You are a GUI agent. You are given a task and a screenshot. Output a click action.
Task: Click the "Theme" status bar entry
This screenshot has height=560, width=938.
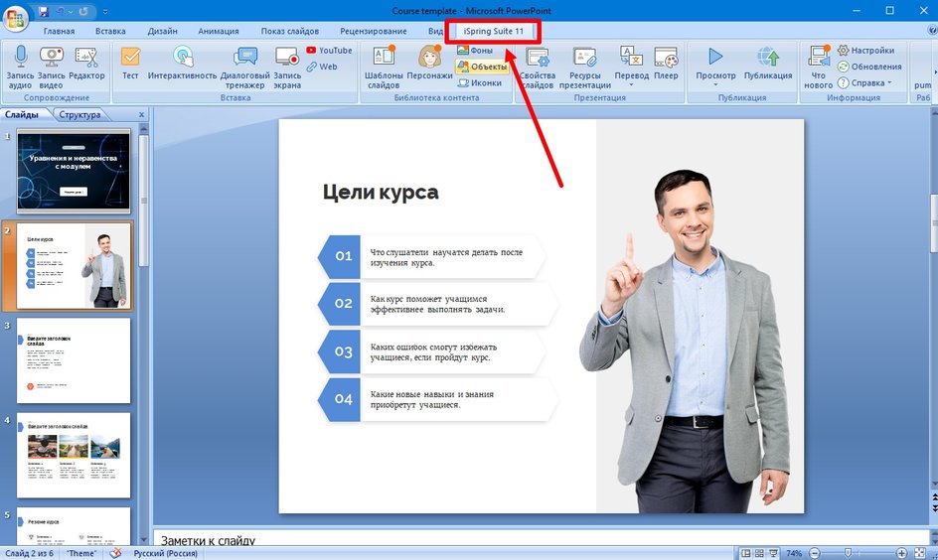tap(81, 553)
